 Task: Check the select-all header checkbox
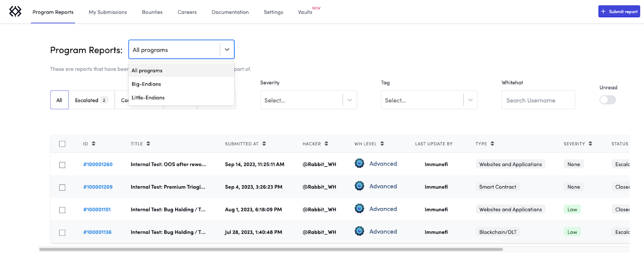(x=62, y=144)
